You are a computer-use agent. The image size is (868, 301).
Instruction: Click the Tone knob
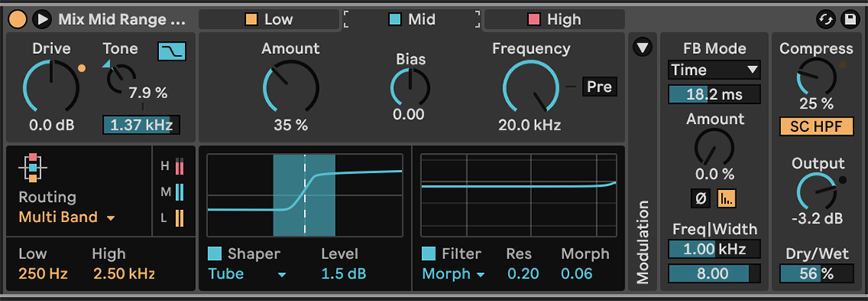pos(121,79)
